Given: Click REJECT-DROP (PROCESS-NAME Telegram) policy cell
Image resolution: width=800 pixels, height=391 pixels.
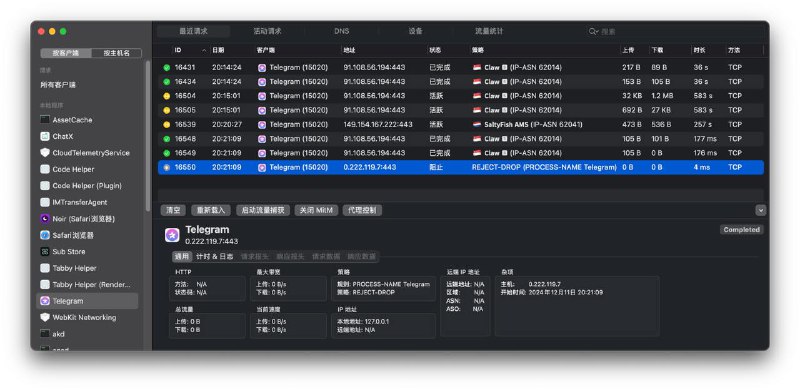Looking at the screenshot, I should (544, 167).
